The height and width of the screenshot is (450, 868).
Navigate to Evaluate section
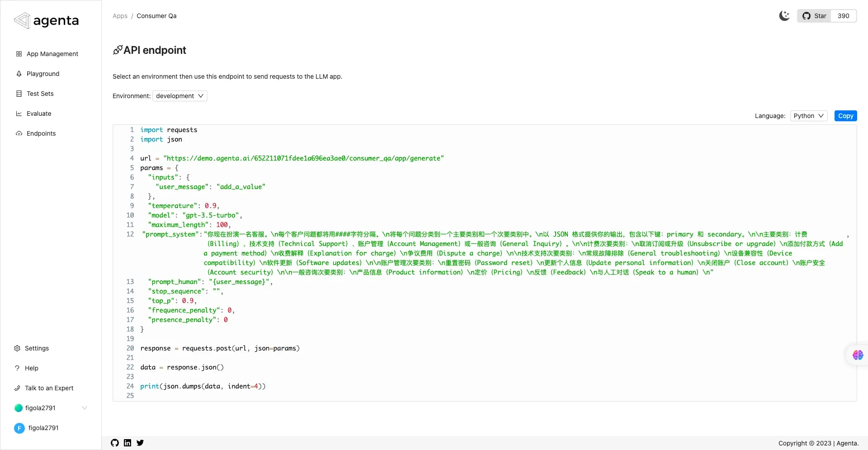[x=38, y=114]
